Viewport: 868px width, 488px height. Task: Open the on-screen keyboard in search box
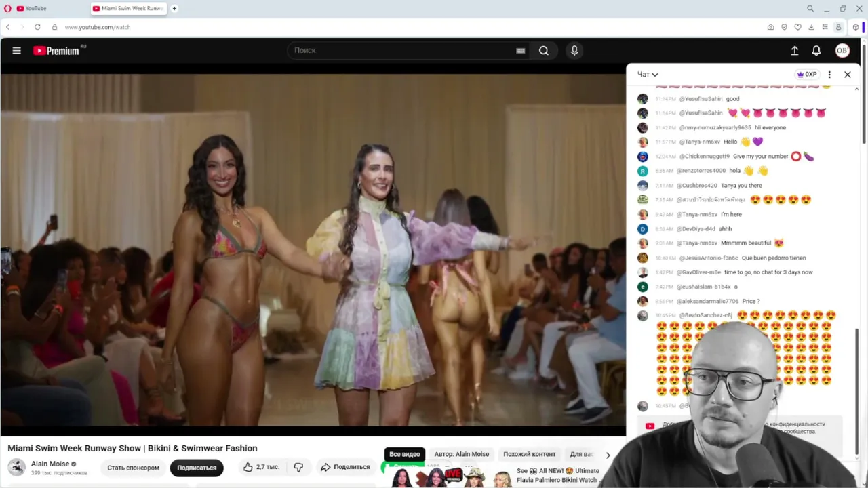pyautogui.click(x=521, y=50)
